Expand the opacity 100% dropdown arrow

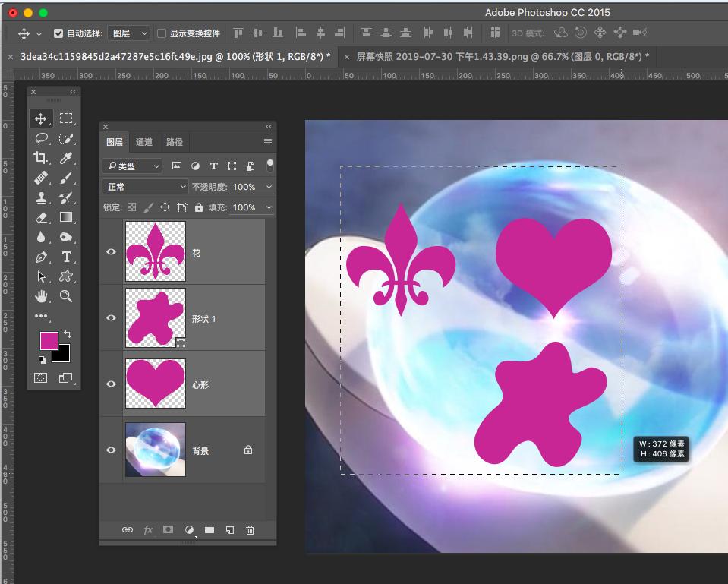[269, 187]
